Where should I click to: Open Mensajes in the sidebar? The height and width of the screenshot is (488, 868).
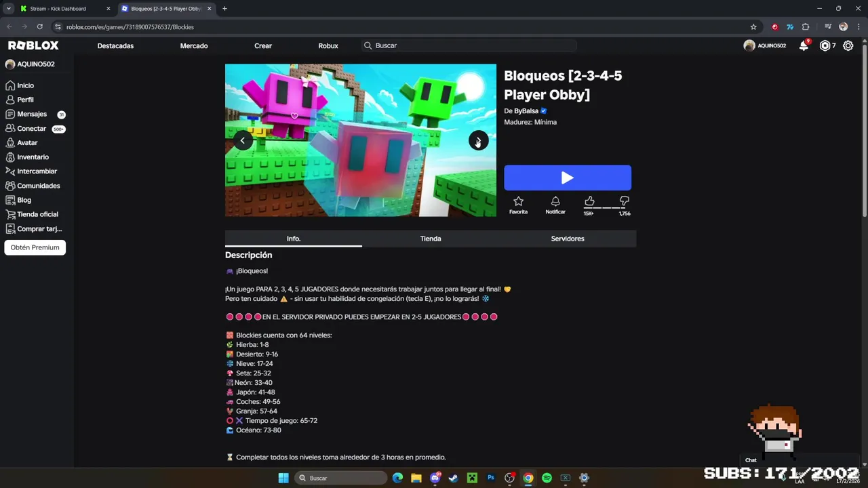pos(35,114)
